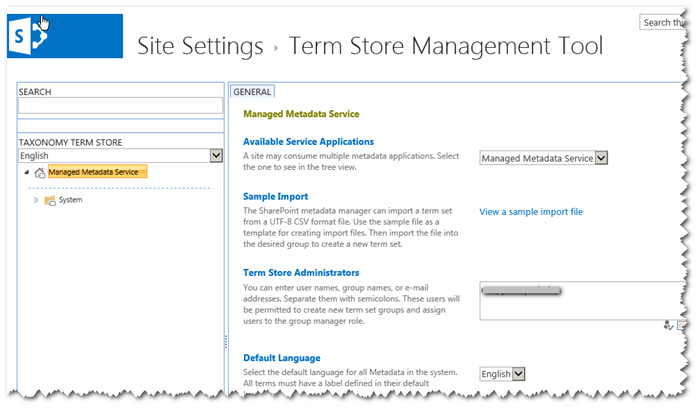The image size is (700, 409).
Task: Click the Sample Import heading
Action: (x=275, y=196)
